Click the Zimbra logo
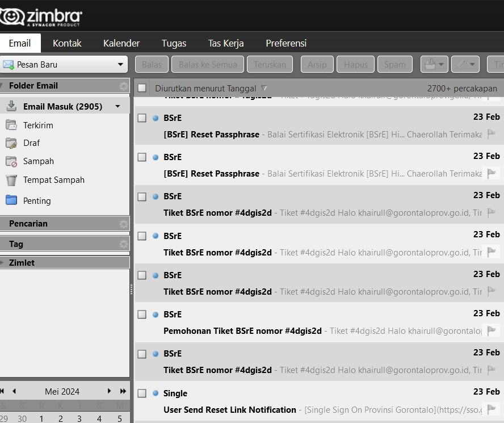Viewport: 504px width, 423px height. point(40,17)
